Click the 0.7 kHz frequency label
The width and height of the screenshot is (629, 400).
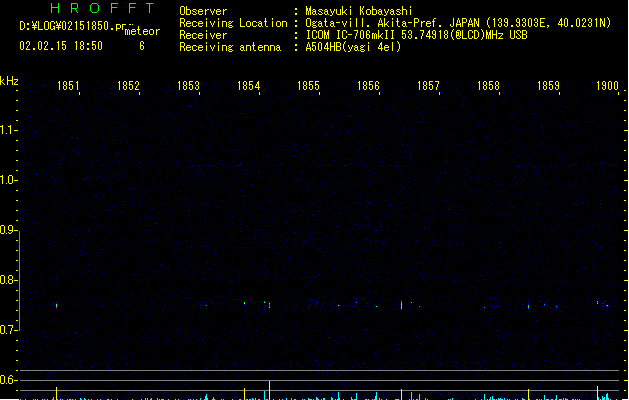coord(8,330)
